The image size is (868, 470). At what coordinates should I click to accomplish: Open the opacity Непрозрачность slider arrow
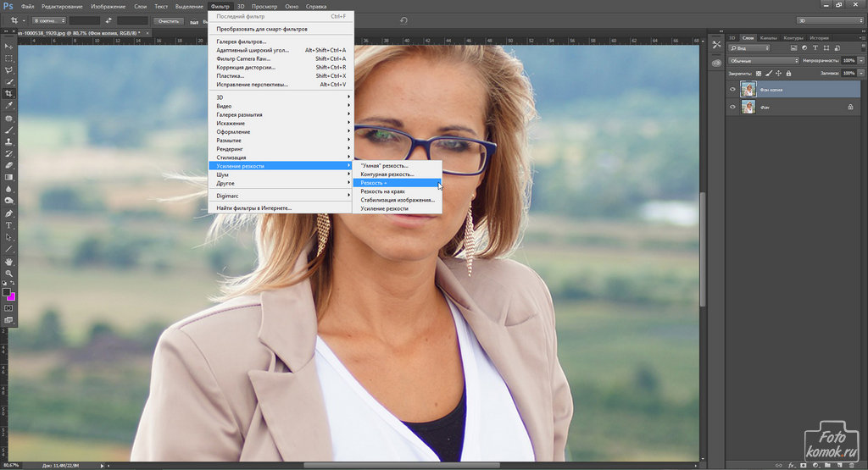(x=861, y=60)
